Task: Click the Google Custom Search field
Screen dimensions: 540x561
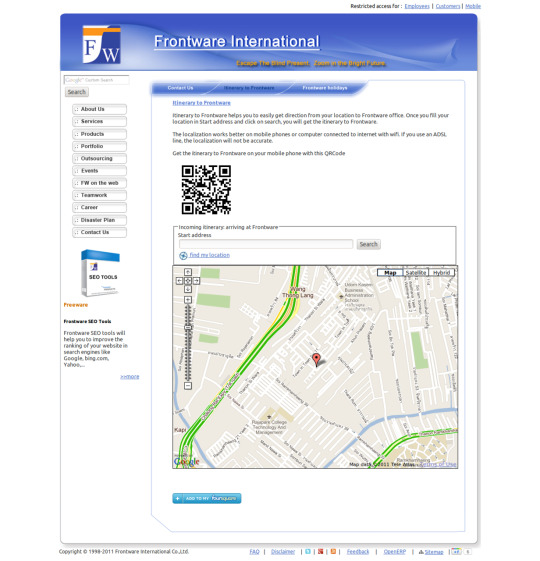Action: click(96, 80)
